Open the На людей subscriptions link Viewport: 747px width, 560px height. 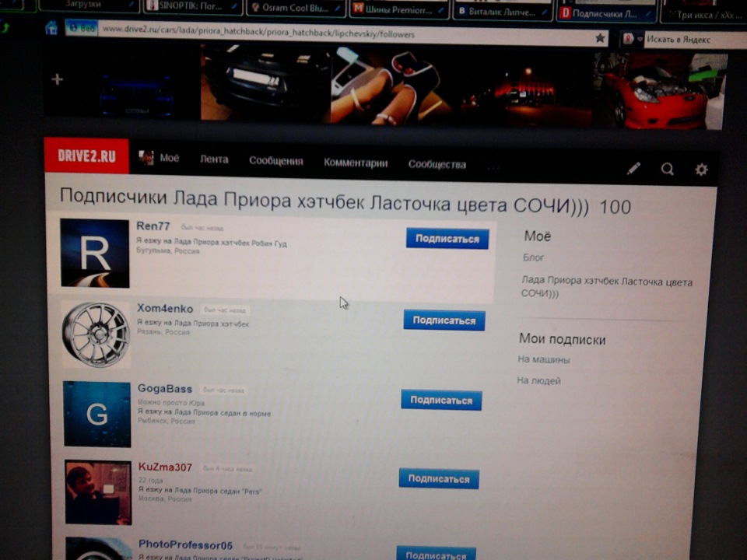point(538,381)
